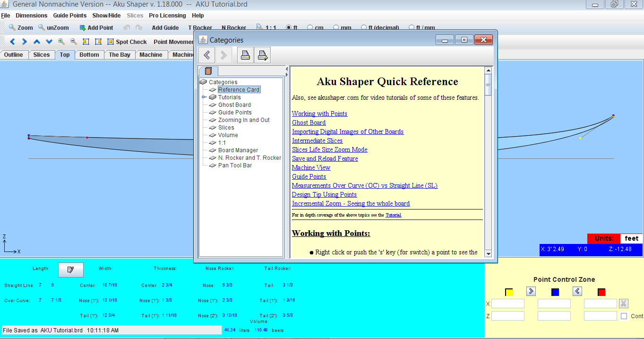The image size is (644, 339).
Task: Click the red point X input field
Action: coord(601,304)
